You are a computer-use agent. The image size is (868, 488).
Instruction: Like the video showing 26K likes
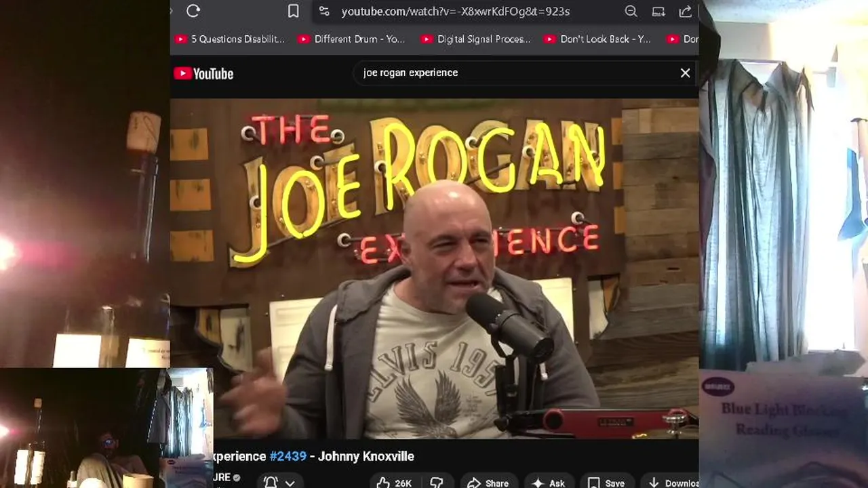point(394,483)
